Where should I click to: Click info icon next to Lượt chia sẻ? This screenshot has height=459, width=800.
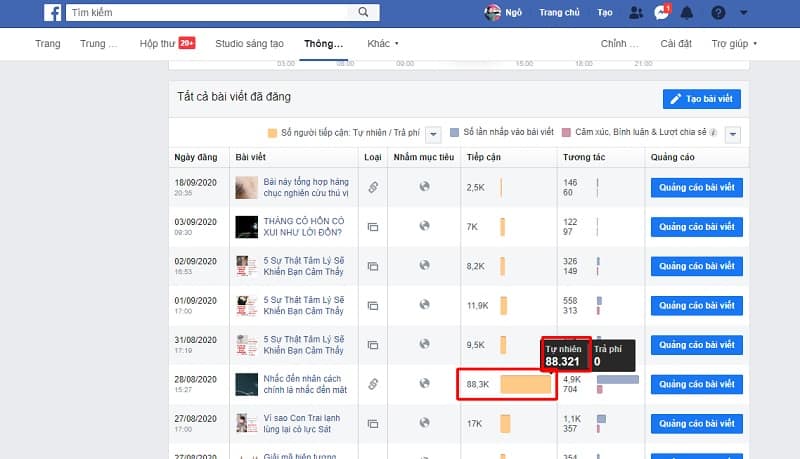coord(713,133)
